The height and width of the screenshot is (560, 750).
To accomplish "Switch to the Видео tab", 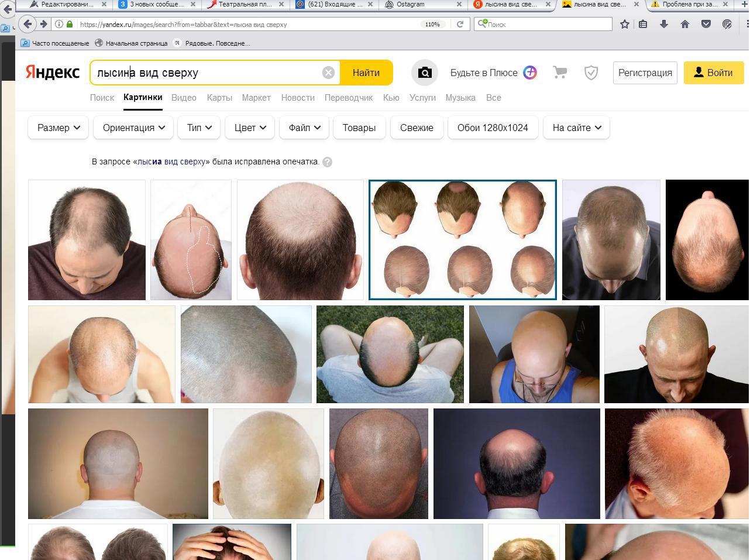I will (x=184, y=98).
